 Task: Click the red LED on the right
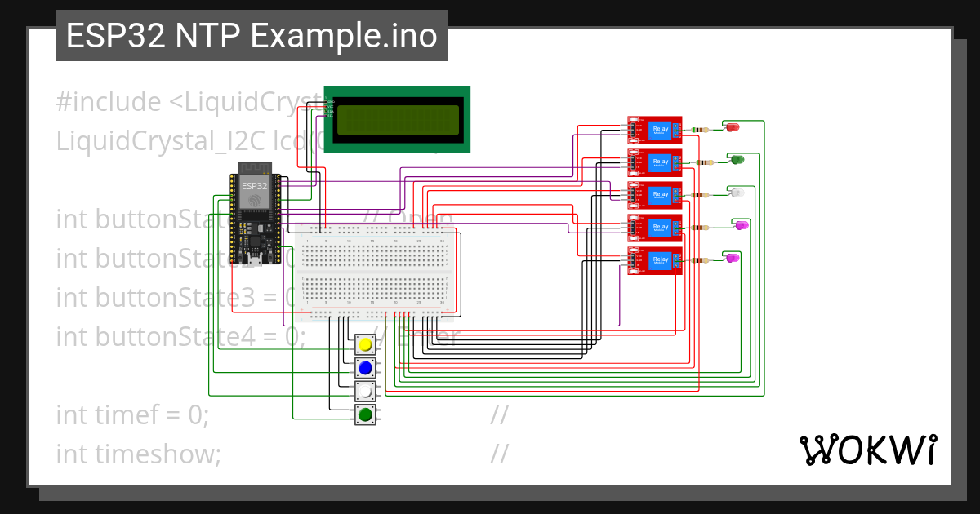[733, 128]
